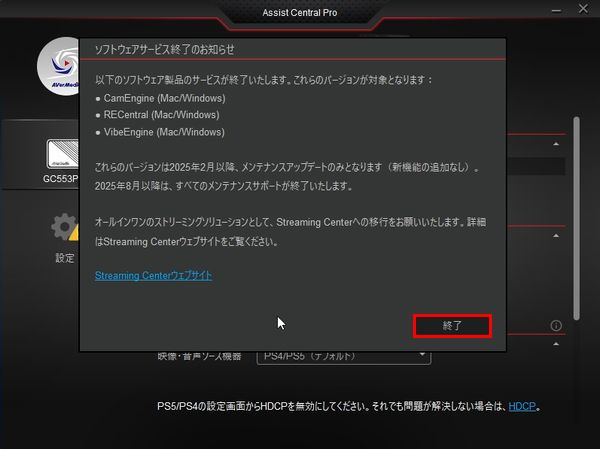This screenshot has height=449, width=600.
Task: Open the 設定 gear icon
Action: point(64,228)
